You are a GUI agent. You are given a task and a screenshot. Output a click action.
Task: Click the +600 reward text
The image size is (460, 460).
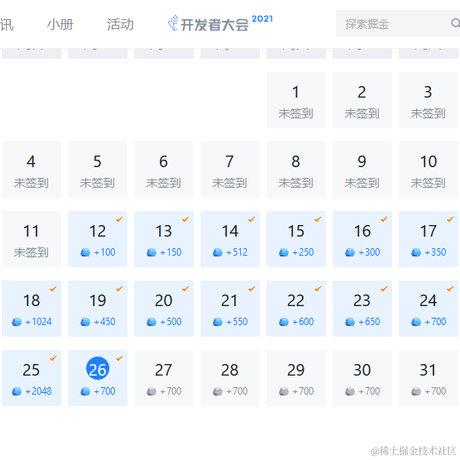point(303,322)
